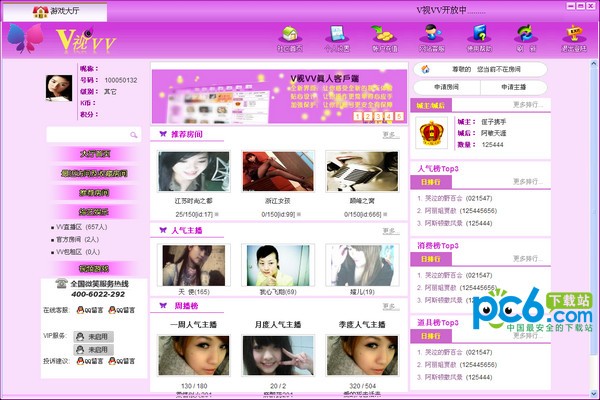
Task: Open 更多排行 in 人气榜Top3 panel
Action: [x=528, y=181]
